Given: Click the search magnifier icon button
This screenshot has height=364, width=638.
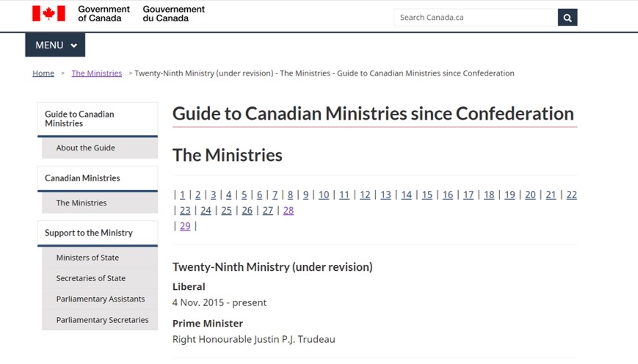Looking at the screenshot, I should point(568,18).
